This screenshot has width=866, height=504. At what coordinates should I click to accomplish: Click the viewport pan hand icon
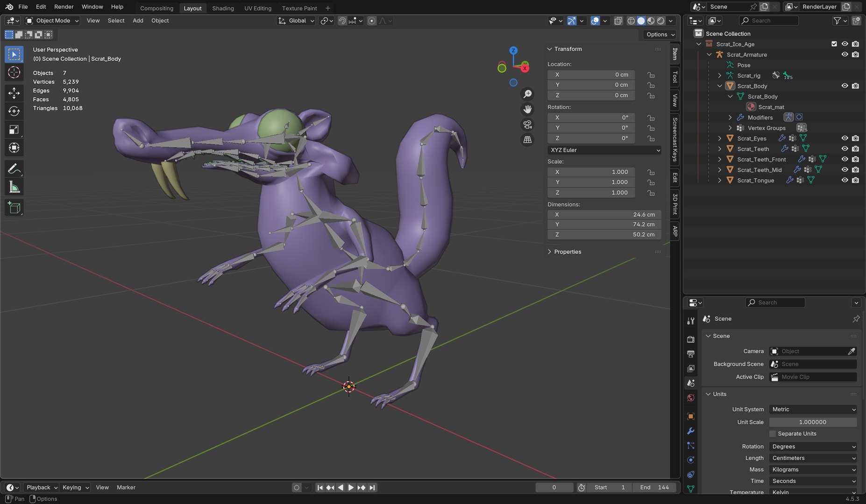[x=527, y=109]
